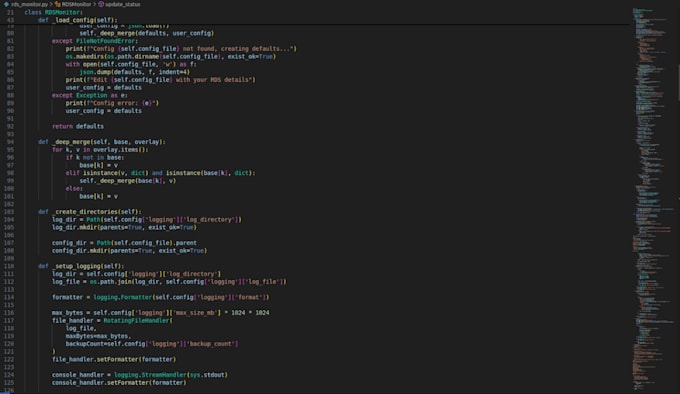The image size is (680, 394).
Task: Click 'backupCount' argument on line 120
Action: pyautogui.click(x=85, y=344)
